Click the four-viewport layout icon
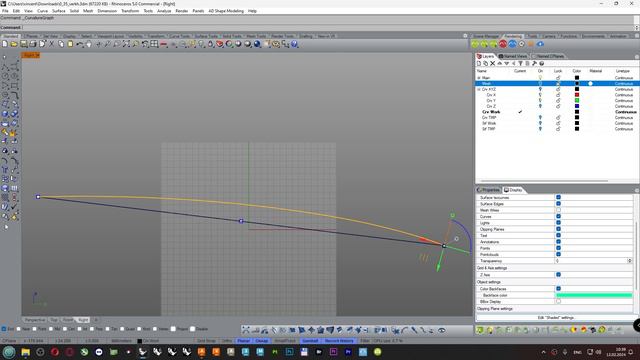 click(154, 44)
